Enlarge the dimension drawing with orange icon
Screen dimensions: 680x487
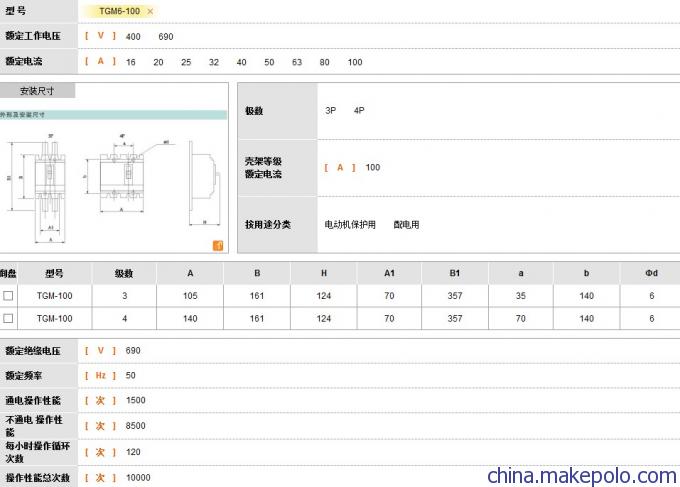point(218,246)
